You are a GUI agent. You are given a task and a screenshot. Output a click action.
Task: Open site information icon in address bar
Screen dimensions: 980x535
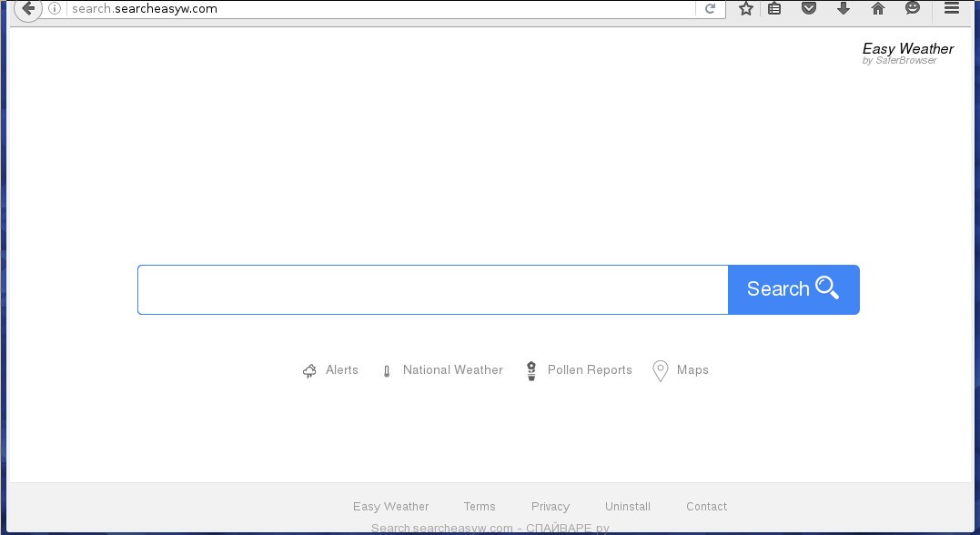(56, 9)
